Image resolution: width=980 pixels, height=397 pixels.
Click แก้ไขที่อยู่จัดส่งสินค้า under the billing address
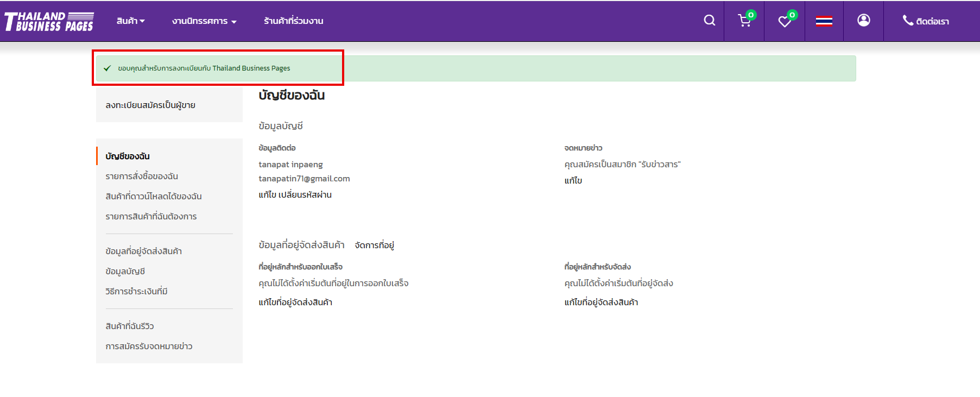click(x=295, y=303)
